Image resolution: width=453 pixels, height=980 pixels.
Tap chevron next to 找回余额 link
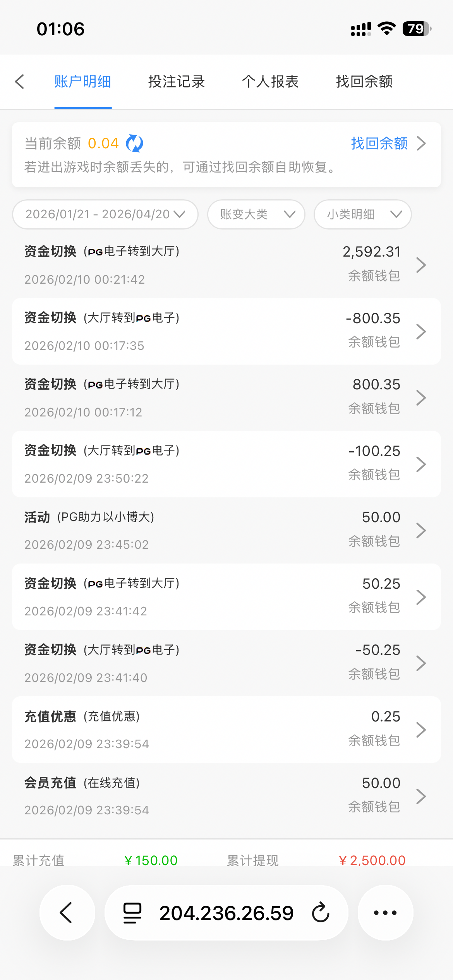(x=422, y=144)
